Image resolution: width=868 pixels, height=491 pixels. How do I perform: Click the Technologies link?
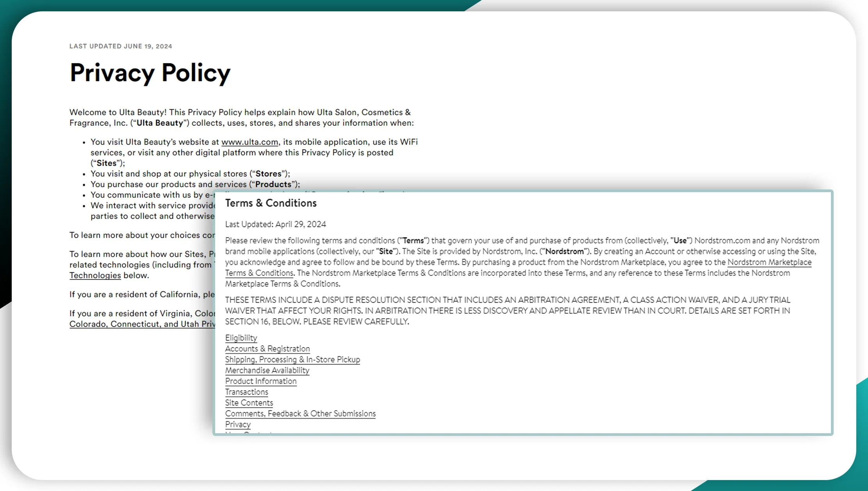pyautogui.click(x=95, y=275)
